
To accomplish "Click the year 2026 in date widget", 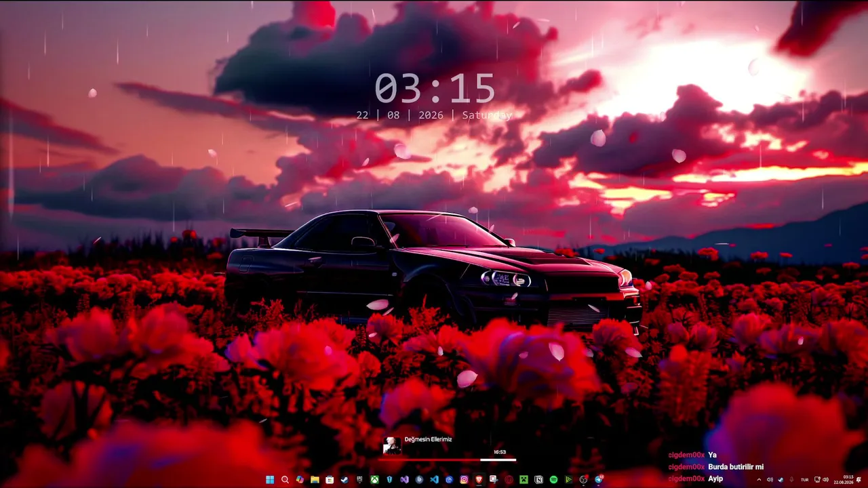I will click(x=431, y=115).
